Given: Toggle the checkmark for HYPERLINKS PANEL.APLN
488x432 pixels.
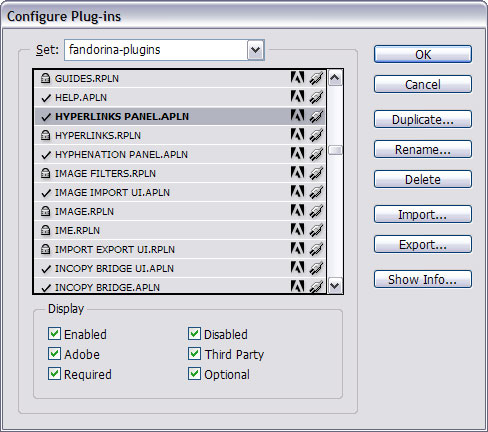Looking at the screenshot, I should (46, 117).
